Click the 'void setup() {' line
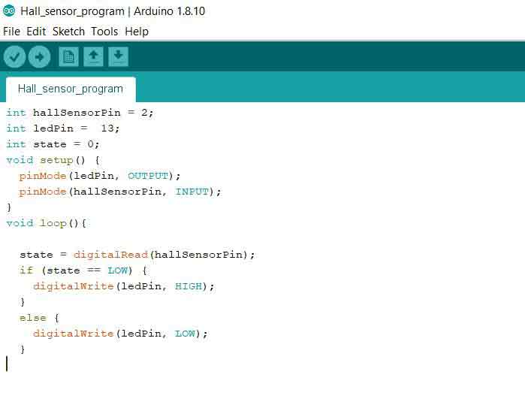The width and height of the screenshot is (525, 420). (x=53, y=160)
